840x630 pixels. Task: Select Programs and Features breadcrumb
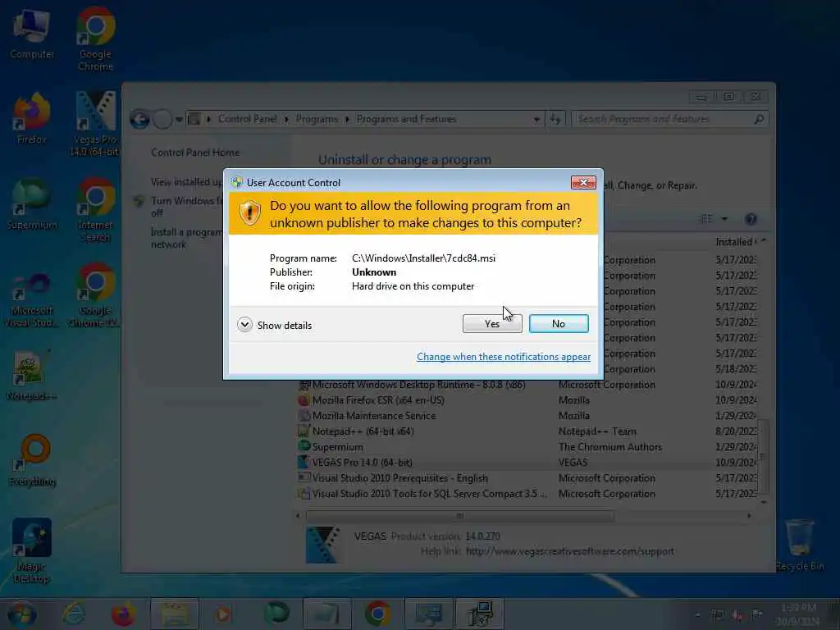click(406, 119)
